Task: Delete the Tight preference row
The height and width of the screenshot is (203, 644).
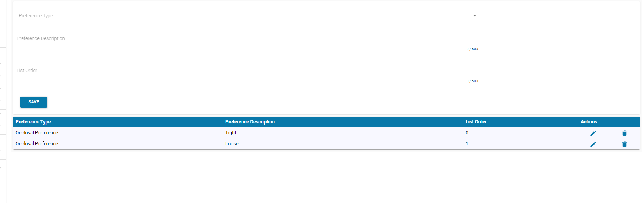Action: point(624,133)
